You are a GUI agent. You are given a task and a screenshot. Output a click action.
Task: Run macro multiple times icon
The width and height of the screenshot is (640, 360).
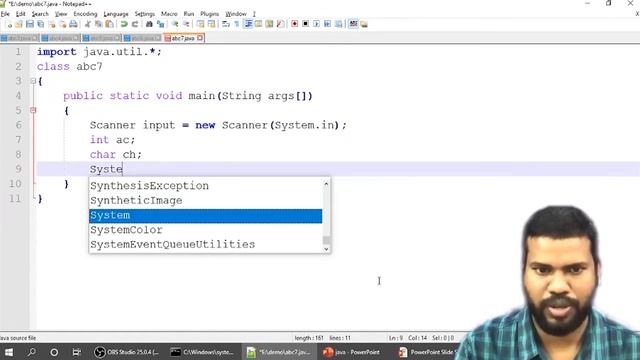coord(327,24)
